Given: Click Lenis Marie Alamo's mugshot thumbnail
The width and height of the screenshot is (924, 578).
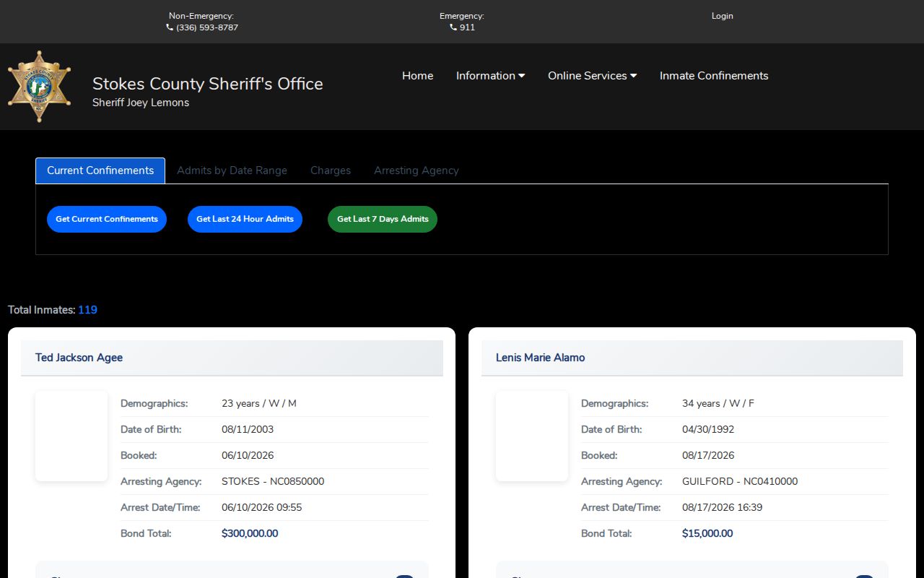Looking at the screenshot, I should (532, 436).
